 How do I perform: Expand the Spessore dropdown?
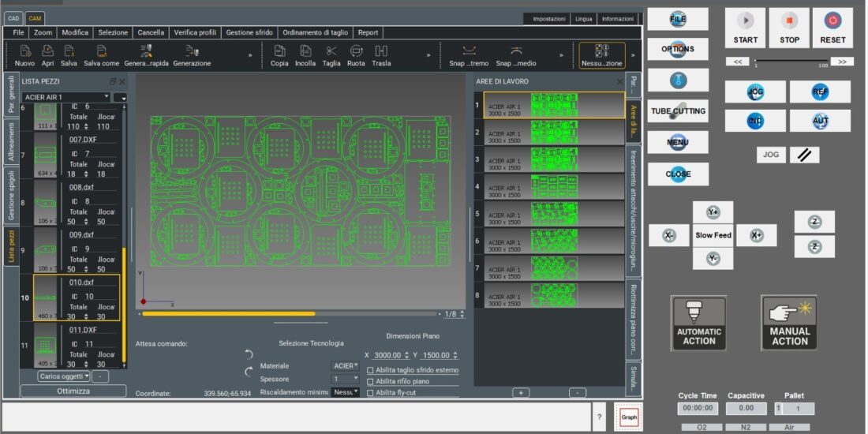(x=346, y=379)
